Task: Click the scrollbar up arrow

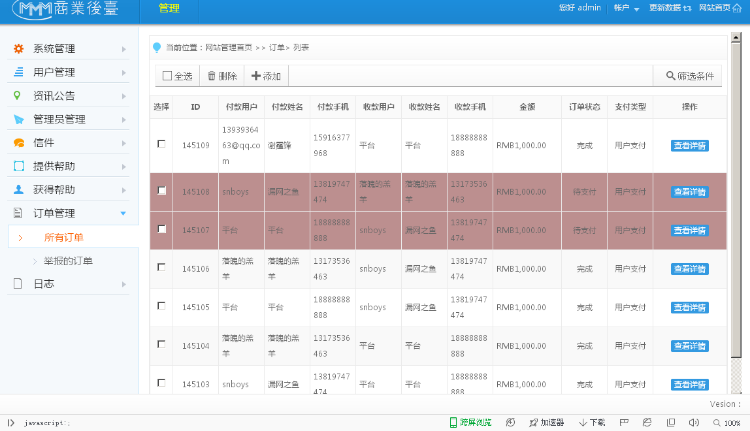Action: [x=736, y=38]
